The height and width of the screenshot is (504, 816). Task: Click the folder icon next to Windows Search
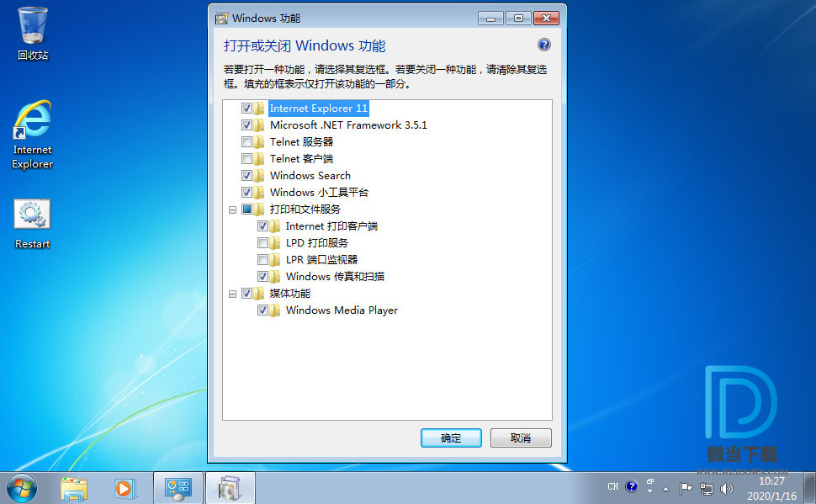coord(259,176)
